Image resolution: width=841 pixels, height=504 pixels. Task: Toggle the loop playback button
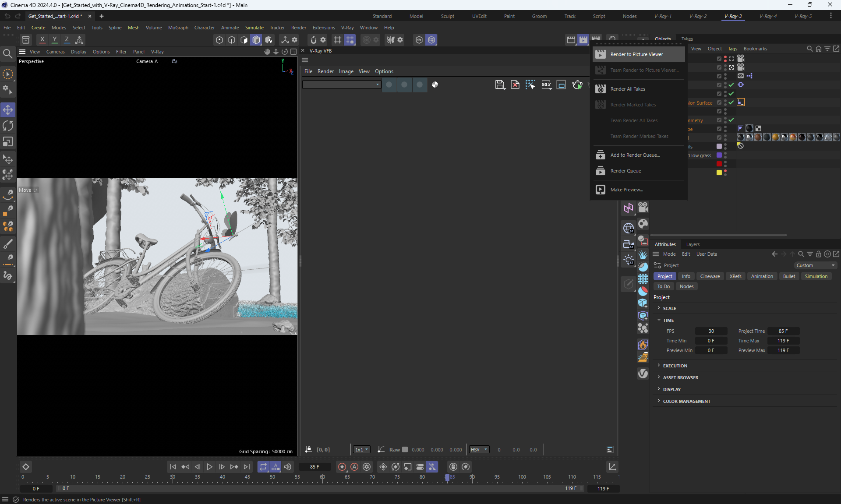263,467
